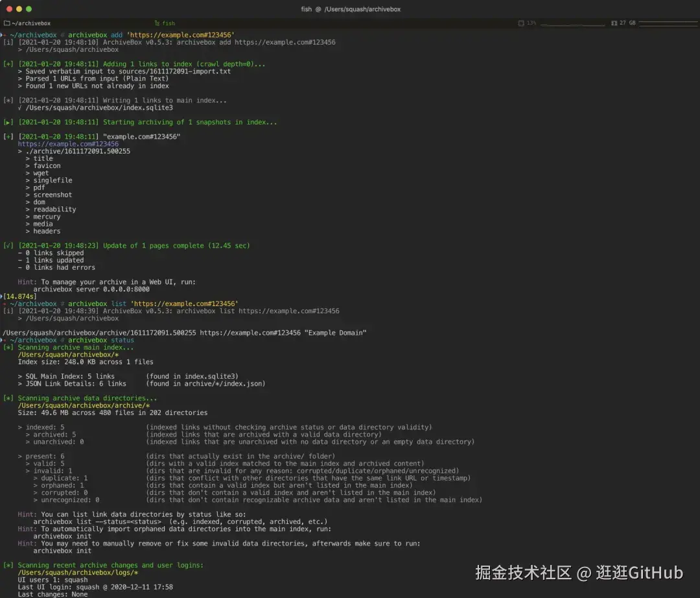Click the '[14.874s]' command duration

(20, 296)
